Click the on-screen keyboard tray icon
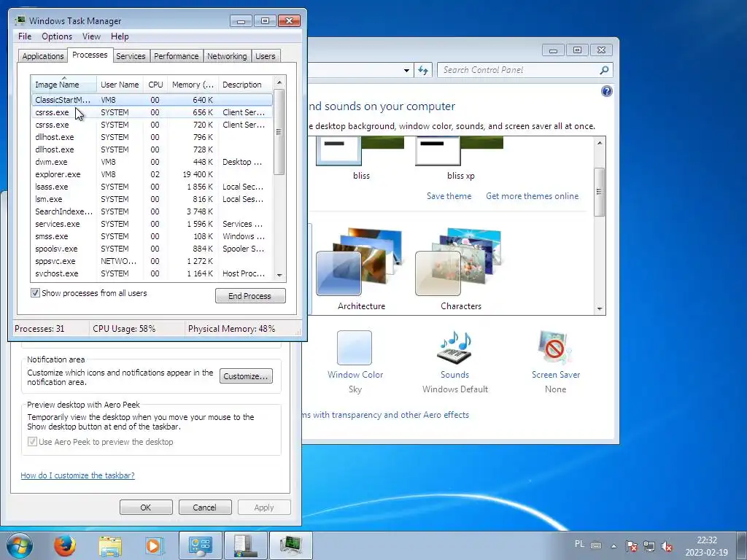The height and width of the screenshot is (560, 747). coord(596,545)
